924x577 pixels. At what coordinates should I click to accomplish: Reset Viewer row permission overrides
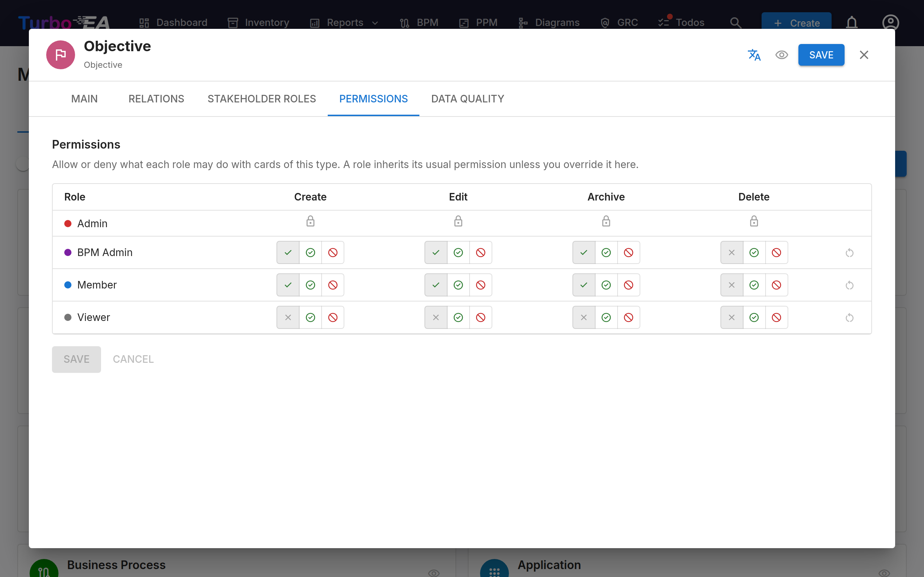849,317
